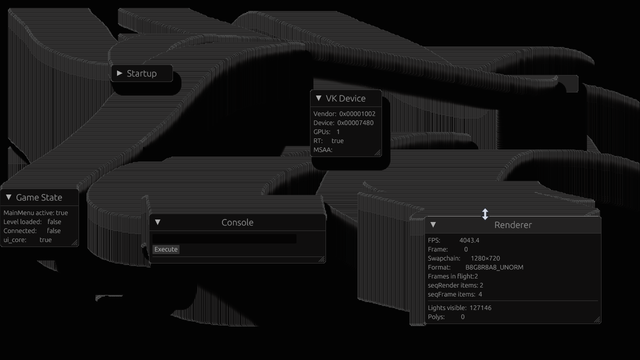Image resolution: width=640 pixels, height=360 pixels.
Task: Click the ui_core true row
Action: (27, 240)
